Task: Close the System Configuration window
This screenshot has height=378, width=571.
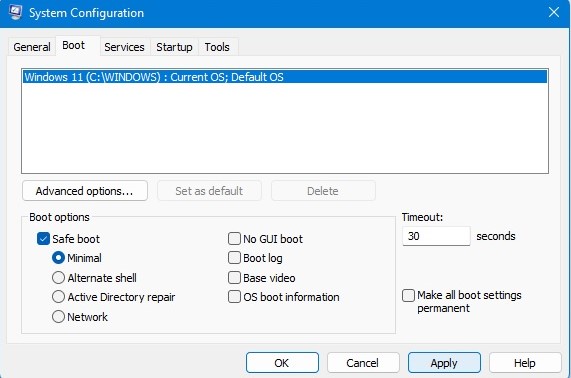Action: [x=554, y=12]
